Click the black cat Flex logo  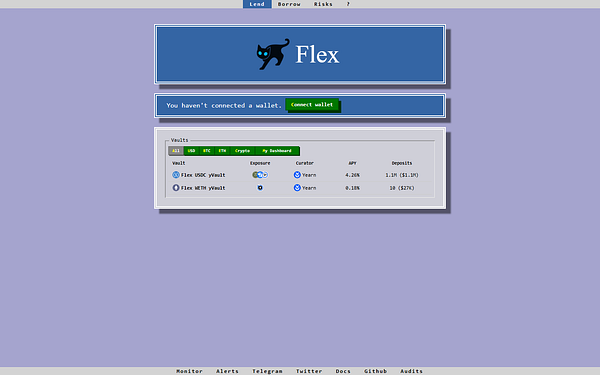[x=273, y=54]
